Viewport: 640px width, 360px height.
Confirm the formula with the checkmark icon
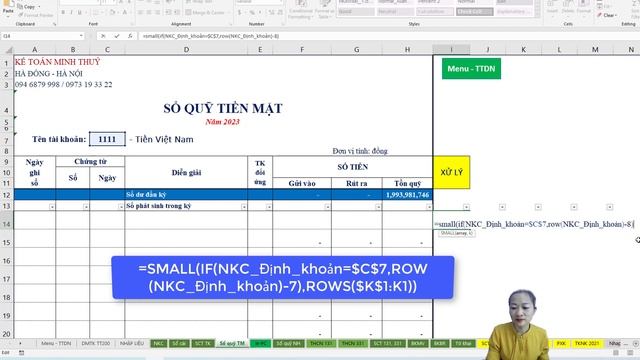pyautogui.click(x=117, y=36)
